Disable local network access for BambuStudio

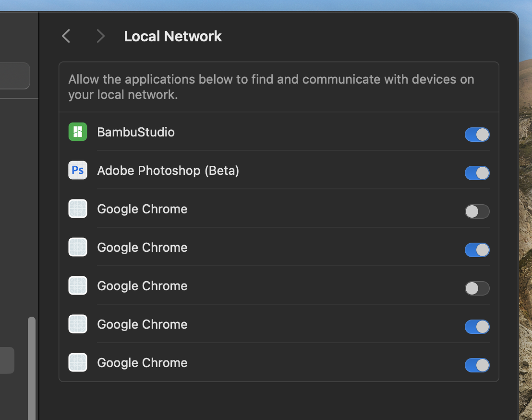click(x=477, y=135)
